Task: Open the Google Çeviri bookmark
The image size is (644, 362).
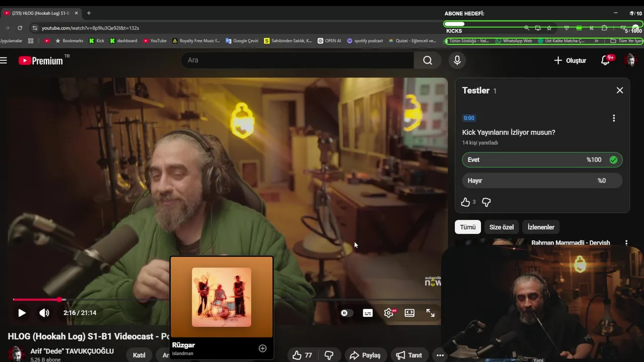Action: (x=242, y=41)
